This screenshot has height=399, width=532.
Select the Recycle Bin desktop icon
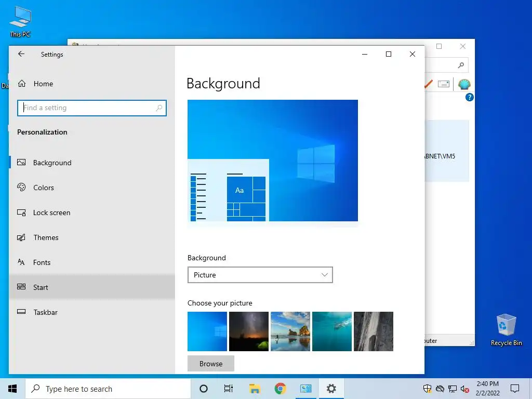506,329
